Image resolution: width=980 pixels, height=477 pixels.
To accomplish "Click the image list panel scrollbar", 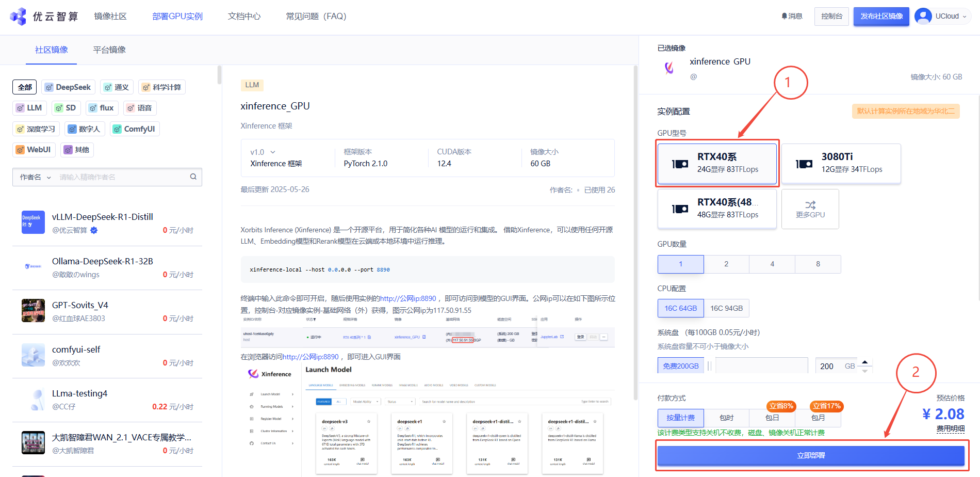I will coord(219,75).
